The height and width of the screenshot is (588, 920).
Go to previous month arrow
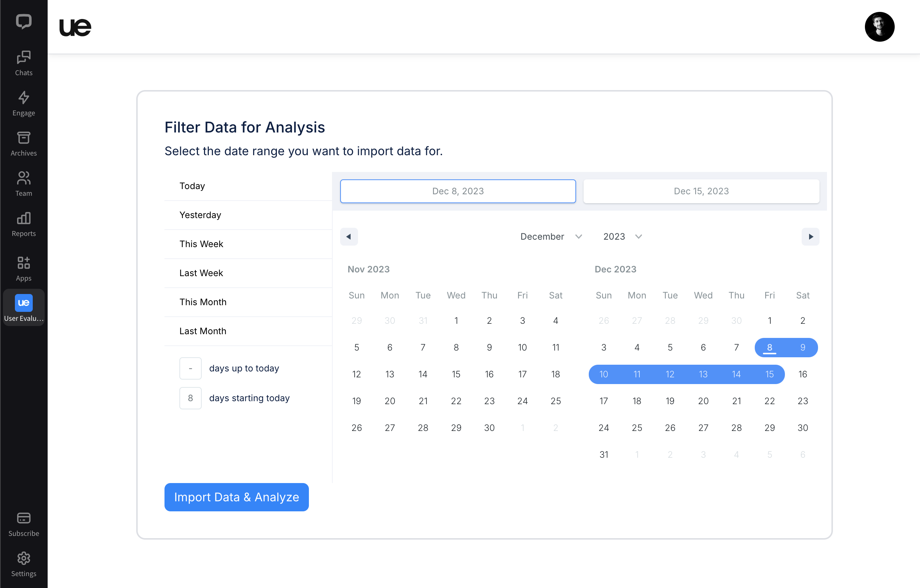click(x=349, y=236)
